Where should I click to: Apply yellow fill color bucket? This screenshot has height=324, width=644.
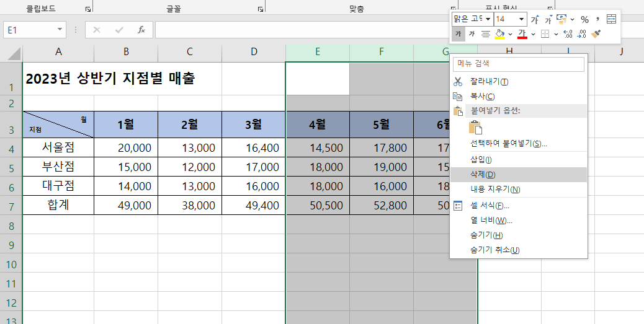pyautogui.click(x=499, y=34)
